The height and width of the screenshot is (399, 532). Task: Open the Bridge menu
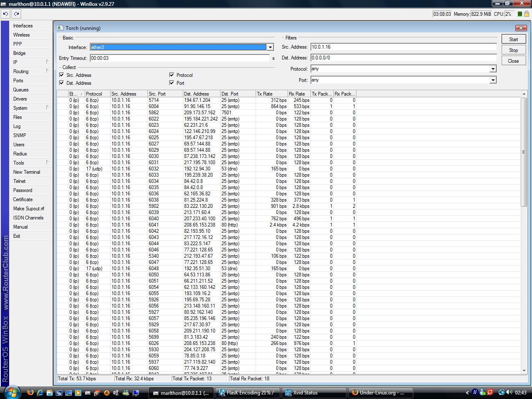pos(31,53)
